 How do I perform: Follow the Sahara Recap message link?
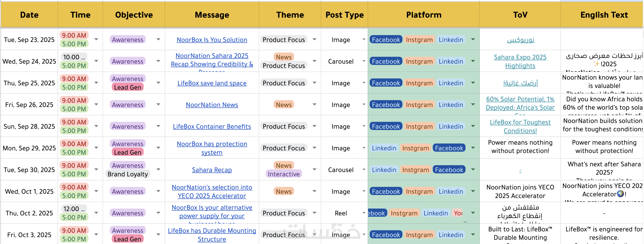click(212, 170)
